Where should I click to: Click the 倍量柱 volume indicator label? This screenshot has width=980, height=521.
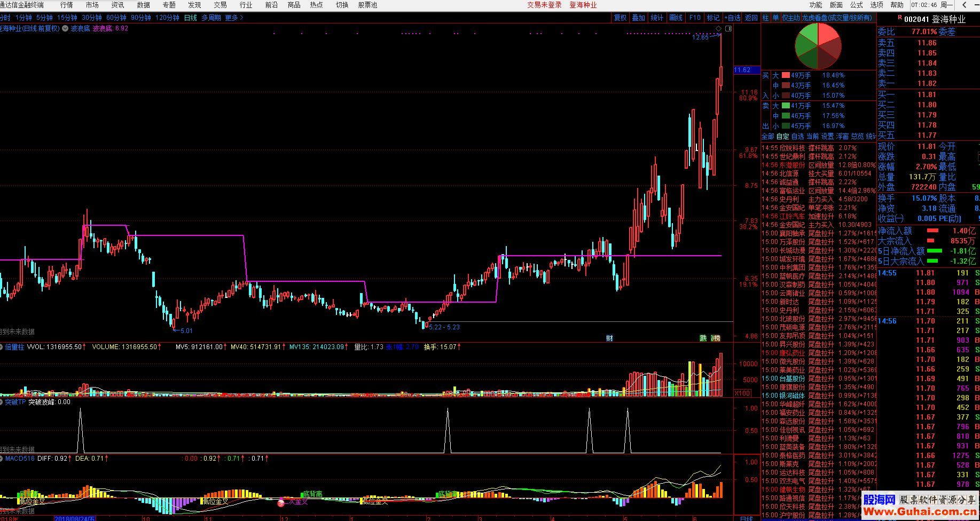[x=14, y=347]
